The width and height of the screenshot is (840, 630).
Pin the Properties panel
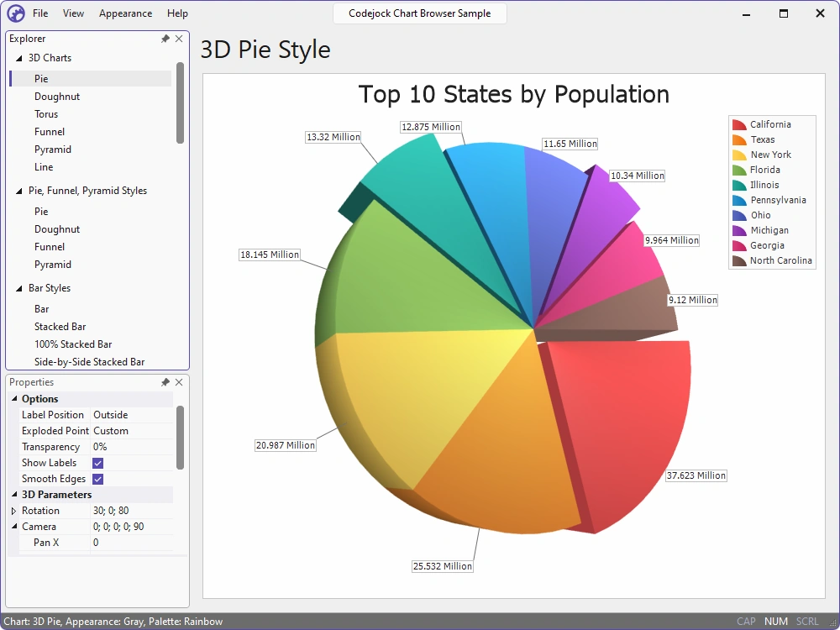click(165, 382)
